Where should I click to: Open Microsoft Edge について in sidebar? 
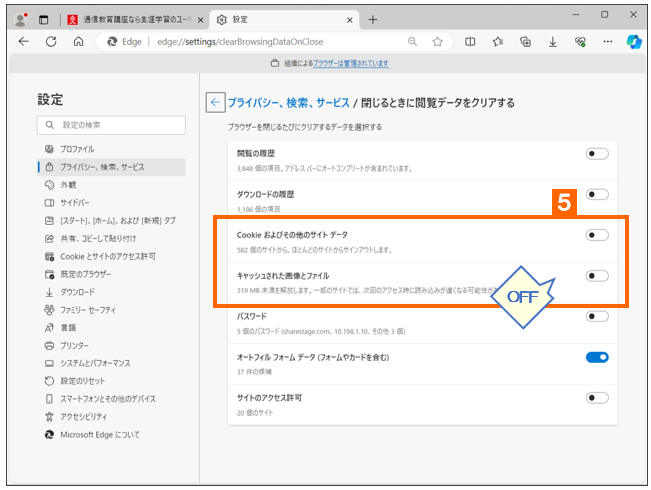(x=100, y=435)
